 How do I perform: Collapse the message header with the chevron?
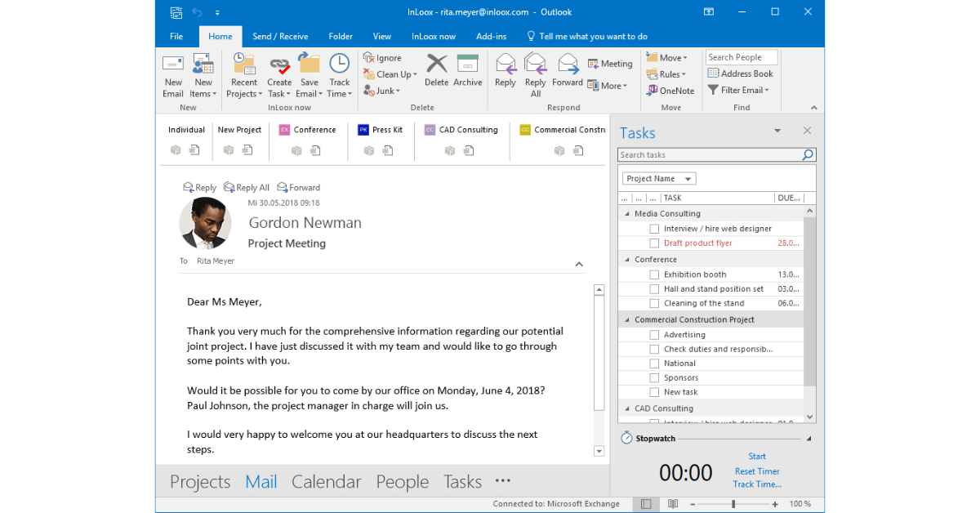pyautogui.click(x=579, y=264)
